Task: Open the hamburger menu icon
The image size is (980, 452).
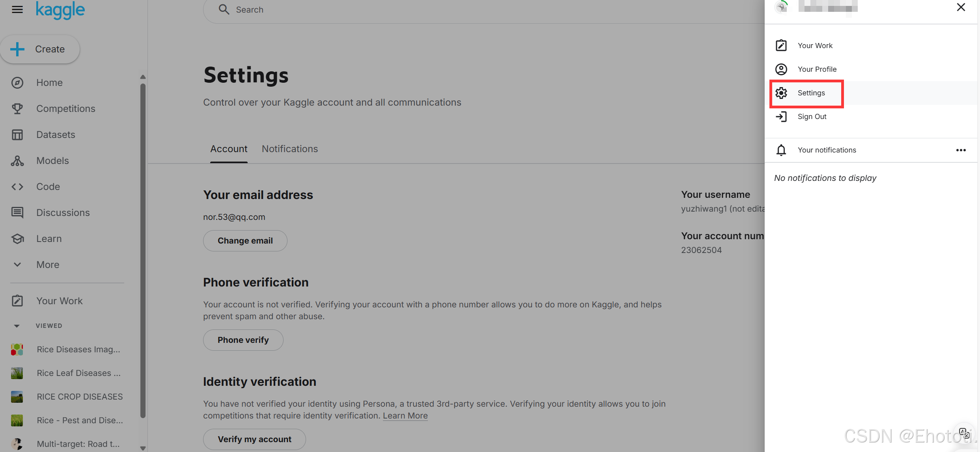Action: [x=17, y=9]
